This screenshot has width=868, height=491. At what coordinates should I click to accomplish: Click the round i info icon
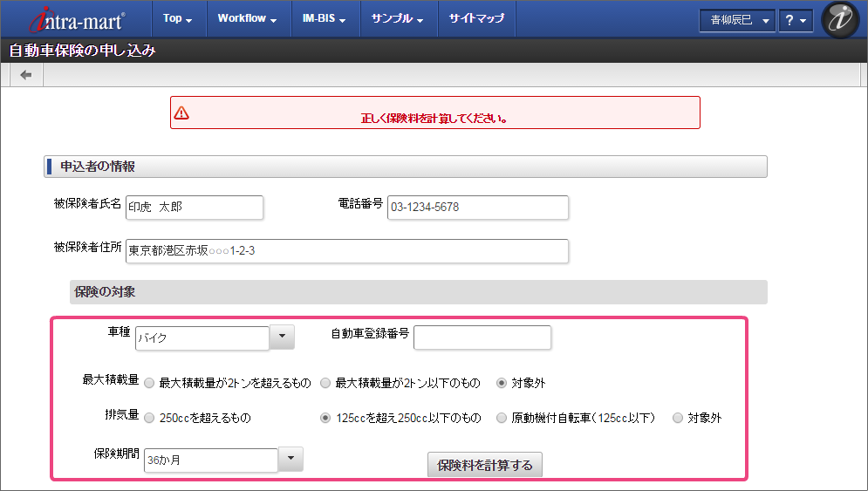[840, 21]
